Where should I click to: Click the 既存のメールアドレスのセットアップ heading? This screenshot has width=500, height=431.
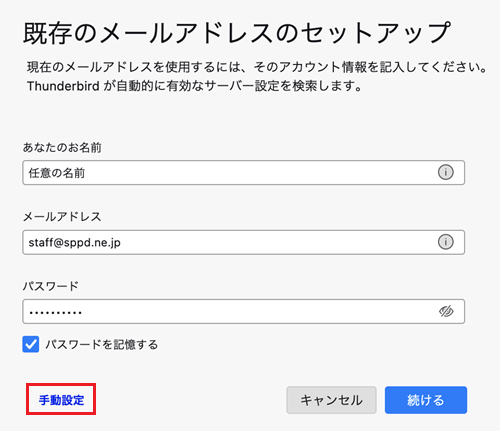point(237,33)
